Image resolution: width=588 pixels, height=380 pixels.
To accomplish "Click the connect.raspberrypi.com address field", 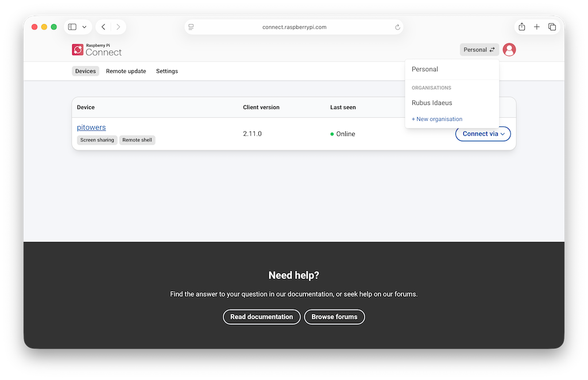I will (x=294, y=27).
